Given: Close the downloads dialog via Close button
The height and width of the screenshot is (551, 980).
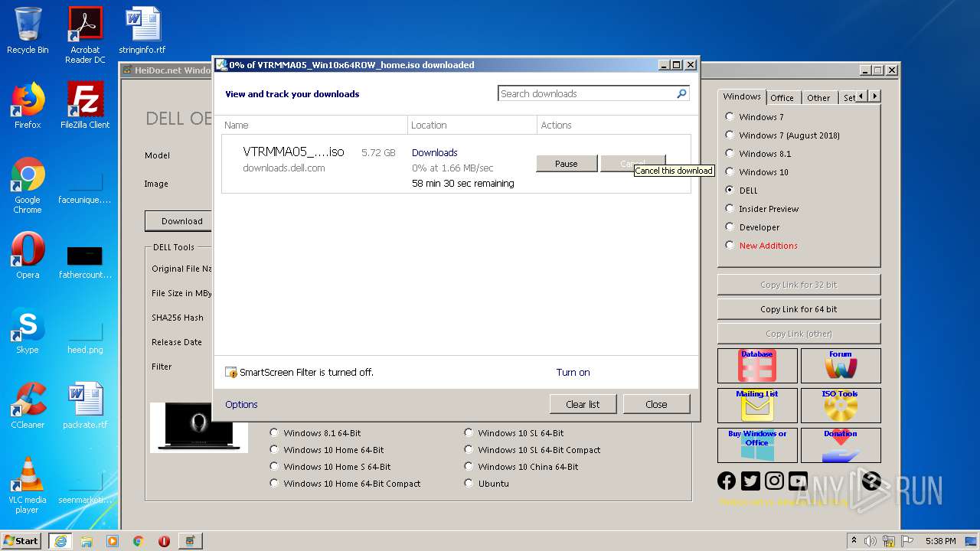Looking at the screenshot, I should coord(656,404).
